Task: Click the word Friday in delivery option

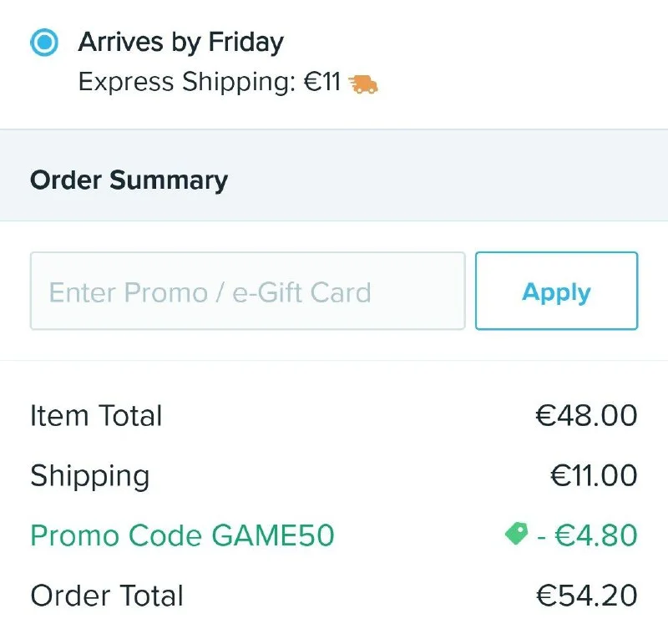Action: click(247, 42)
